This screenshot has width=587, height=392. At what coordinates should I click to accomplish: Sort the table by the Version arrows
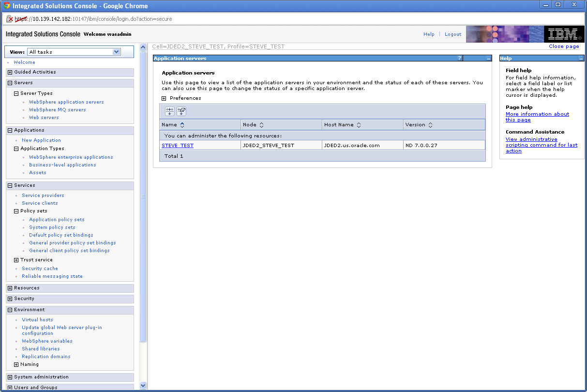[x=430, y=125]
